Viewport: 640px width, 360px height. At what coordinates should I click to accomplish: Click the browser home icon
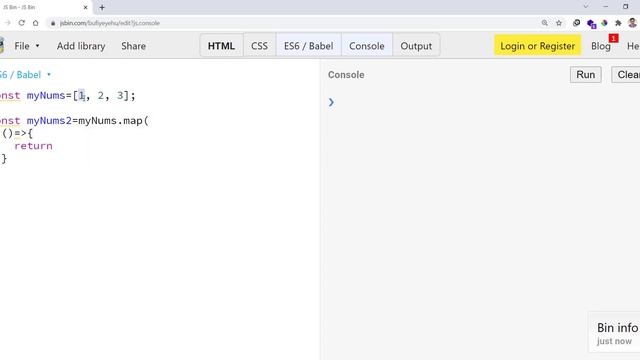(x=36, y=23)
